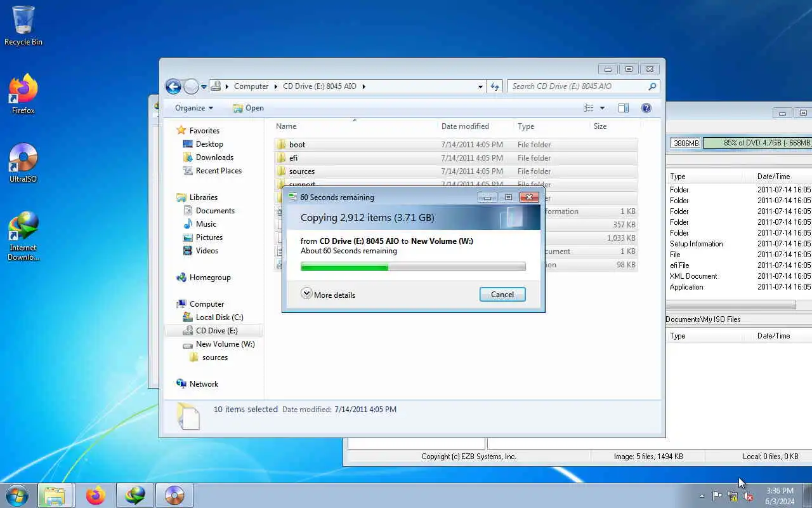Viewport: 812px width, 508px height.
Task: Click the change view icon in Explorer
Action: [589, 108]
